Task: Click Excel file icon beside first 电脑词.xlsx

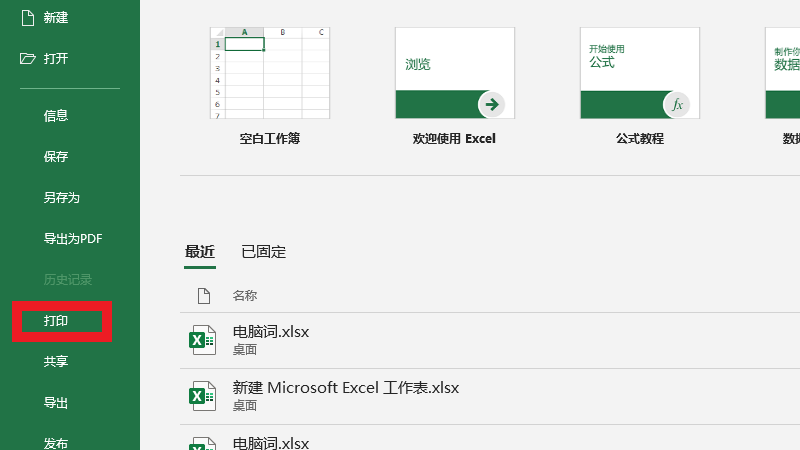Action: (203, 340)
